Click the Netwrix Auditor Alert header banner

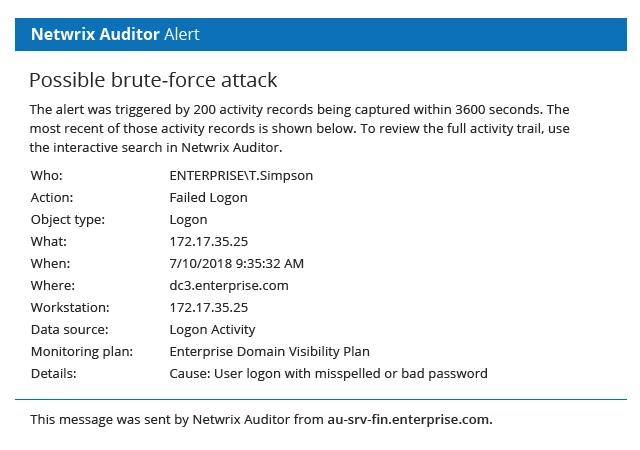[x=321, y=34]
